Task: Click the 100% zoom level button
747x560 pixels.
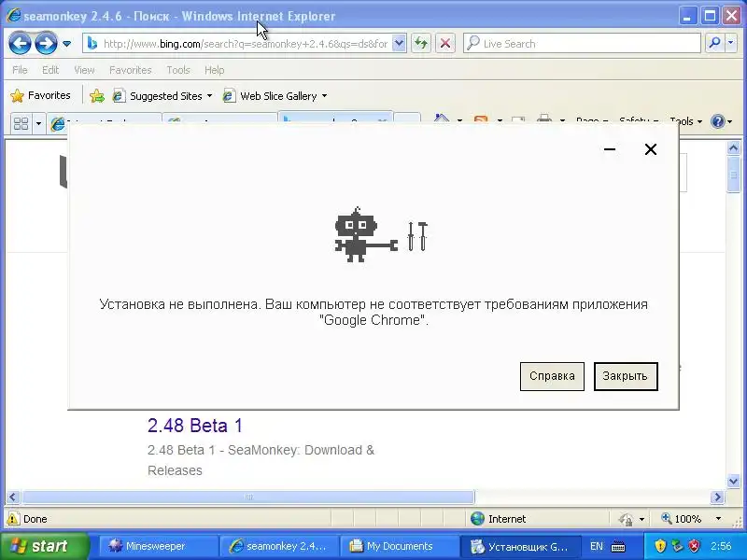Action: pyautogui.click(x=682, y=519)
